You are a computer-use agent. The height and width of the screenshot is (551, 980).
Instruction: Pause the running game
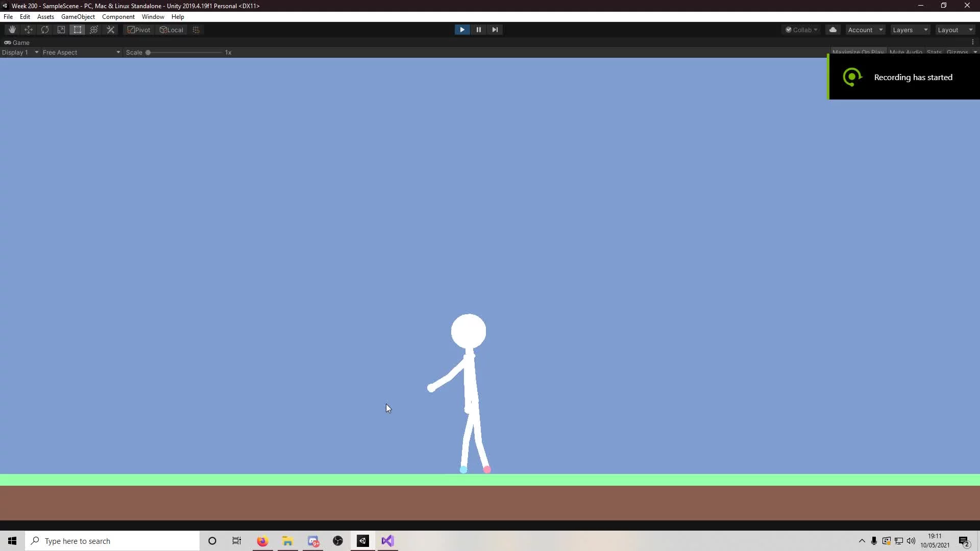[x=478, y=30]
